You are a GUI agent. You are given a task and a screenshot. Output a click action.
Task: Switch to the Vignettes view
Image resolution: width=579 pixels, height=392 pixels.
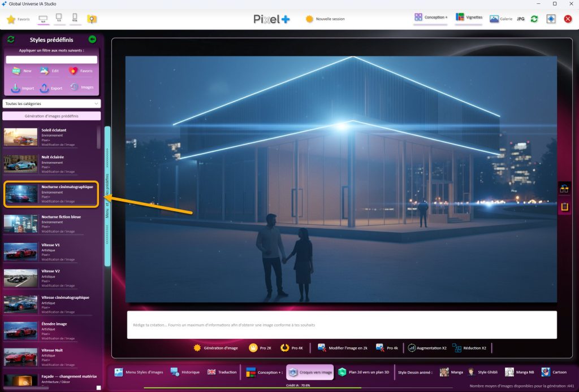coord(469,18)
